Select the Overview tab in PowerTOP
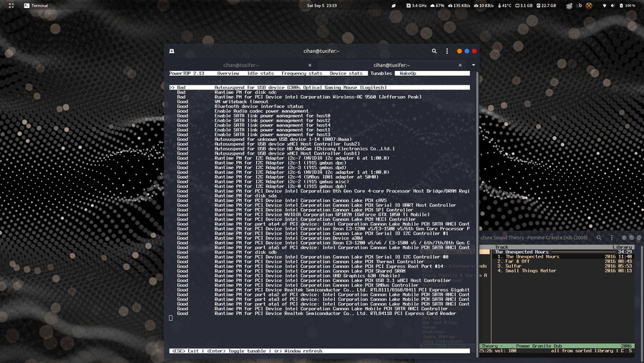 coord(228,73)
